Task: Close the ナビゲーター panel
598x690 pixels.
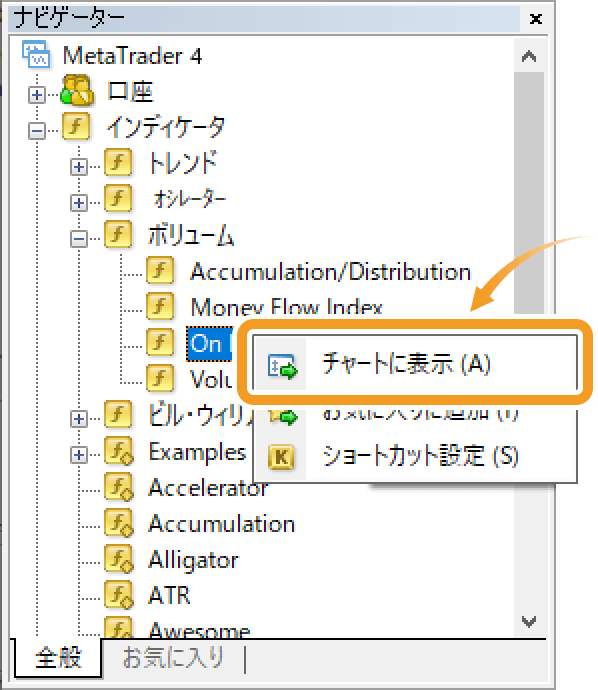Action: pyautogui.click(x=536, y=19)
